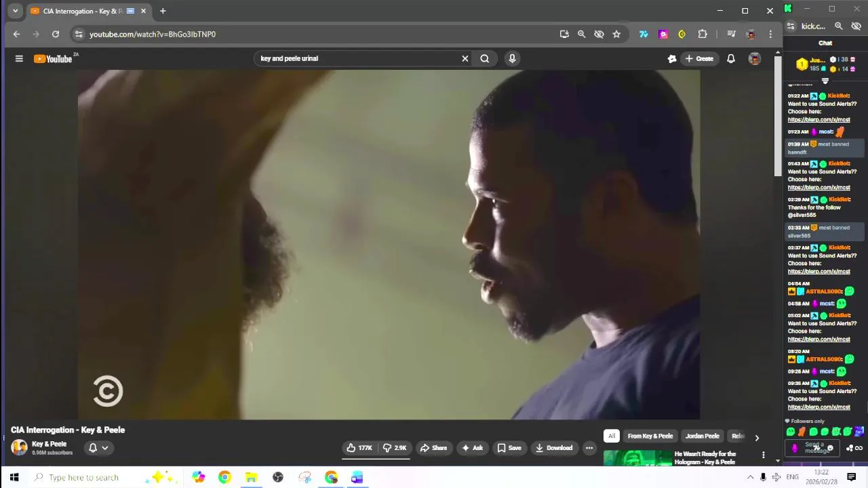
Task: Open Key & Peele channel avatar
Action: click(19, 447)
